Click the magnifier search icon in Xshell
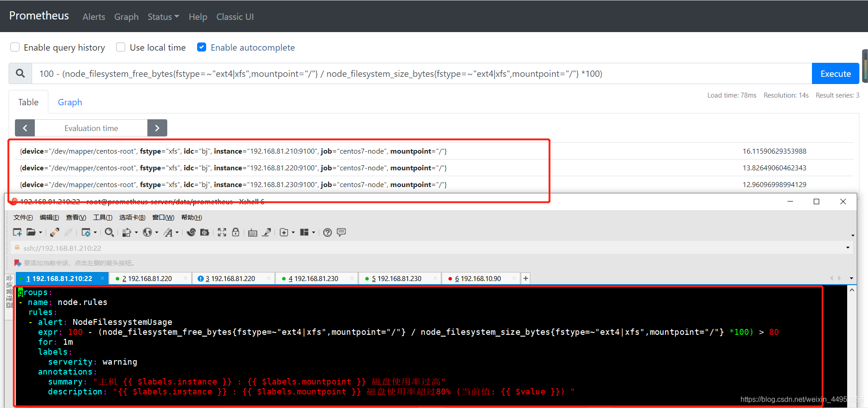 [109, 232]
